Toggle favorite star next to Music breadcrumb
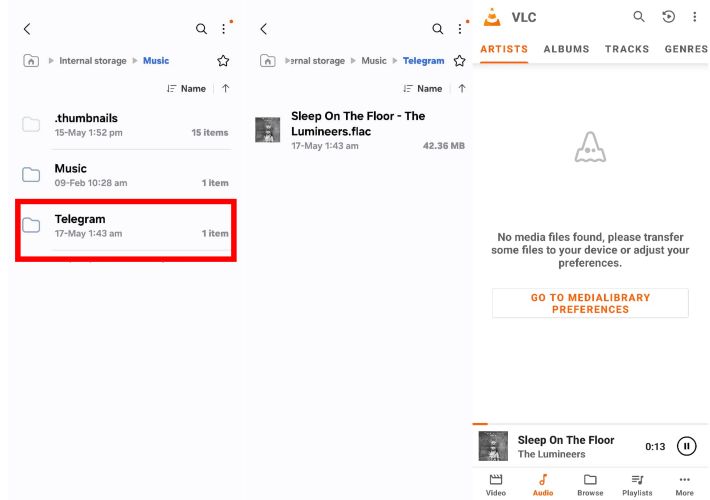This screenshot has width=710, height=500. point(223,61)
